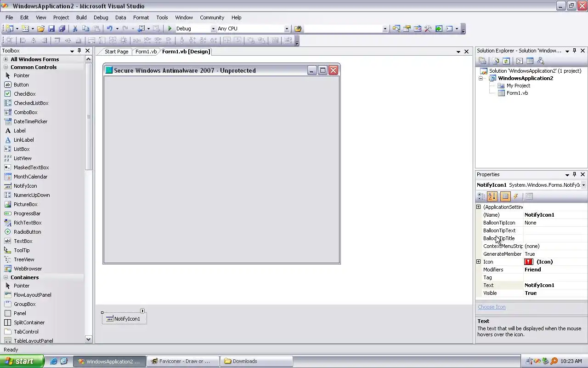The width and height of the screenshot is (588, 368).
Task: Toggle auto-hide pin on Toolbox panel
Action: click(x=79, y=51)
